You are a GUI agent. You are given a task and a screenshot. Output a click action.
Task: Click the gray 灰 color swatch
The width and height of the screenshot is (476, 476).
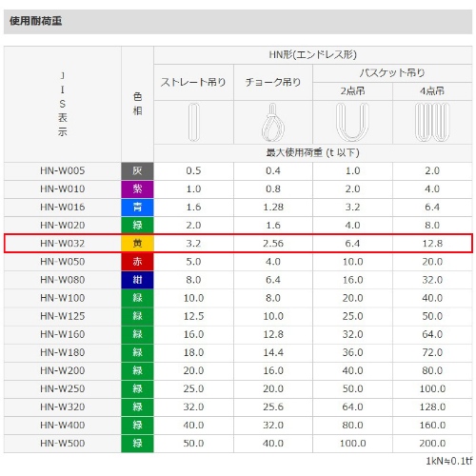[137, 171]
